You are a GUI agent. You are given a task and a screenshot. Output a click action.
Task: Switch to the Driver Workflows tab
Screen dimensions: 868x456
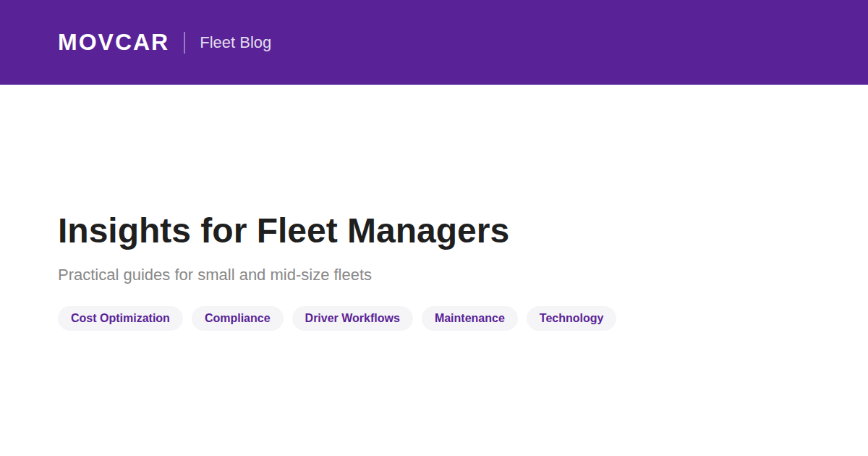pos(352,318)
